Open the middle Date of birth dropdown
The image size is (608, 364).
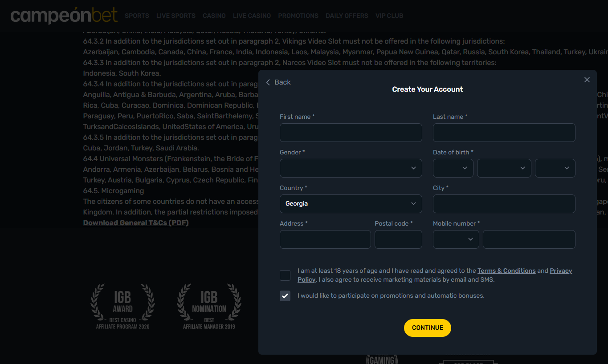504,168
